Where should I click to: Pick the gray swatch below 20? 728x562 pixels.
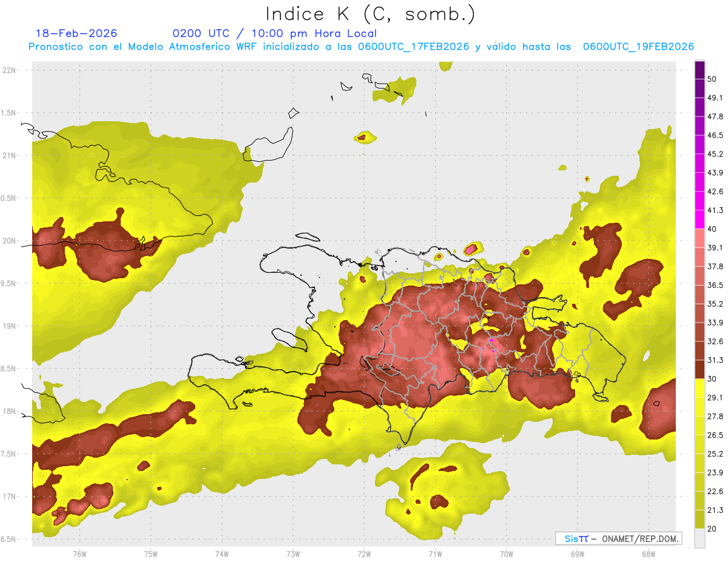[700, 538]
